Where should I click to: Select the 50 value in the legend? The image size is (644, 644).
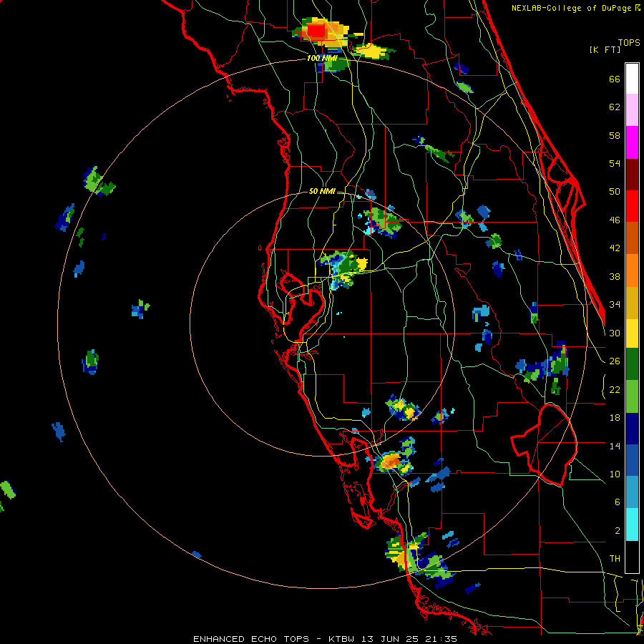[x=615, y=192]
